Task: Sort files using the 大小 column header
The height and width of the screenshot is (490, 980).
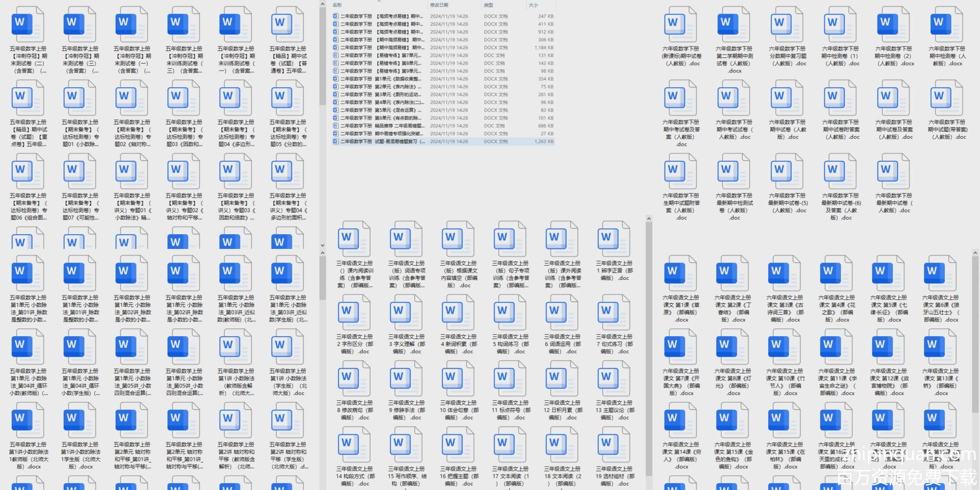Action: click(533, 5)
